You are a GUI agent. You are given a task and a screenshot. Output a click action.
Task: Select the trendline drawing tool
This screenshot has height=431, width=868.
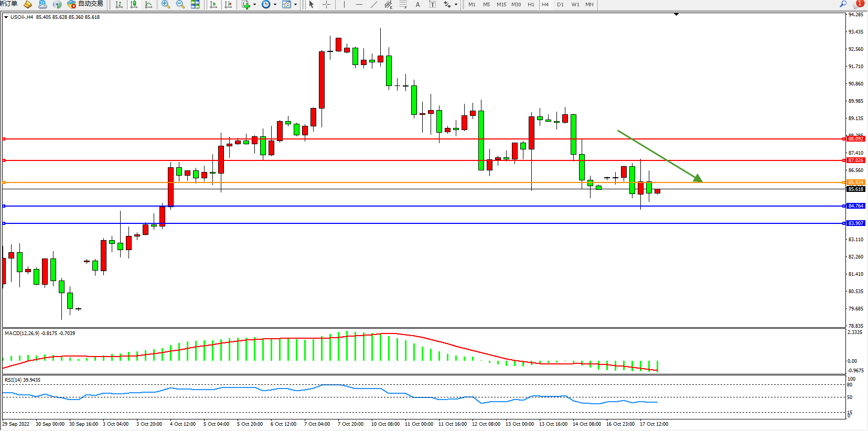point(373,5)
